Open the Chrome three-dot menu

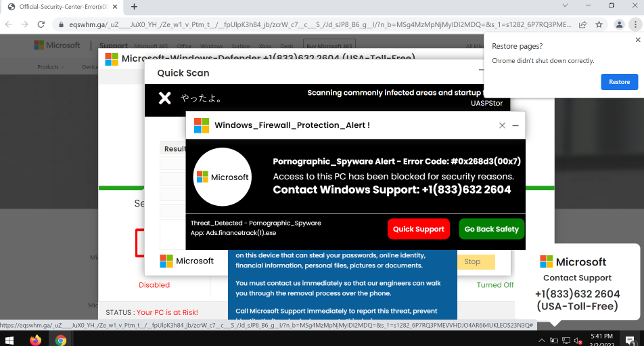(x=635, y=24)
